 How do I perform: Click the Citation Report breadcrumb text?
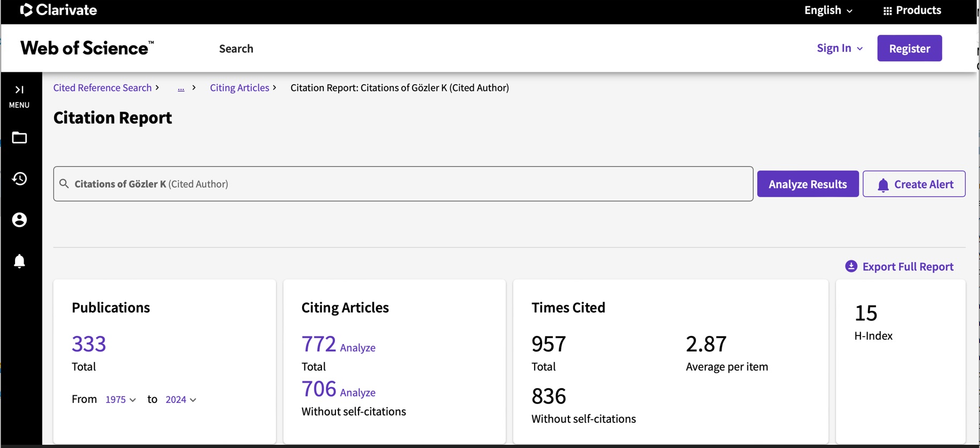[x=400, y=88]
